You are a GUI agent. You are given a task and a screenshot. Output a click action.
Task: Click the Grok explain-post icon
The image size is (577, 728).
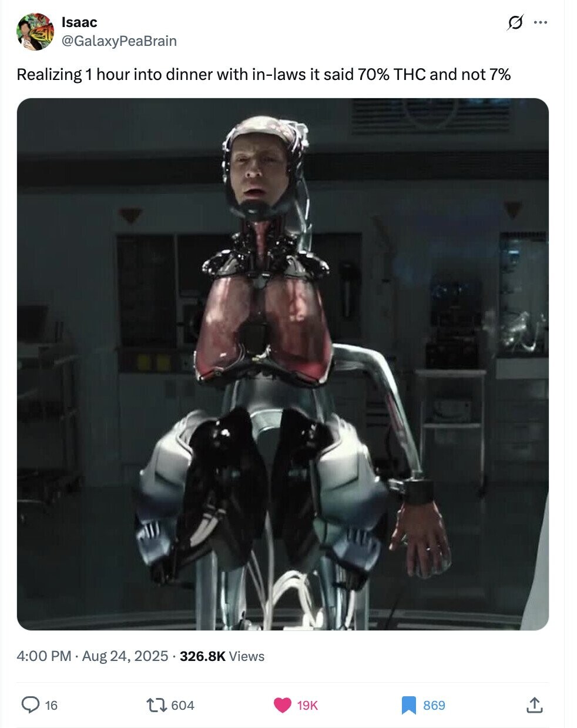(515, 23)
